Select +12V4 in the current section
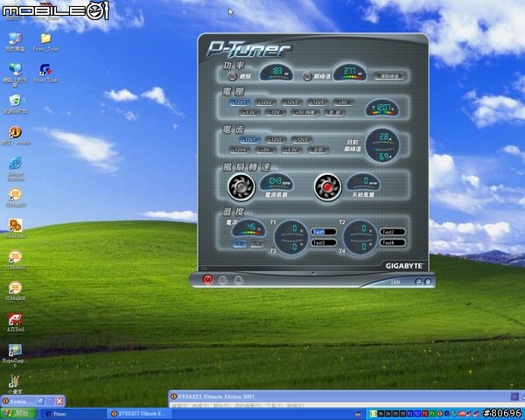This screenshot has width=525, height=420. (x=240, y=150)
